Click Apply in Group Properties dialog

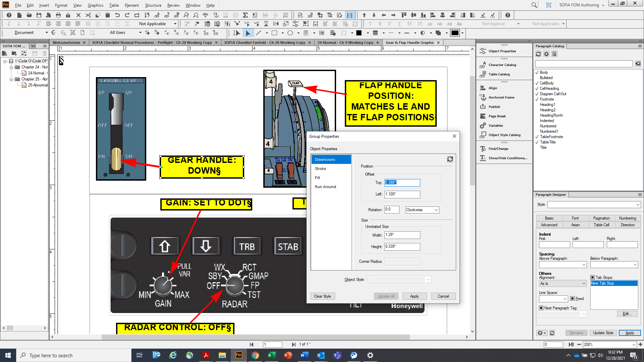(415, 296)
